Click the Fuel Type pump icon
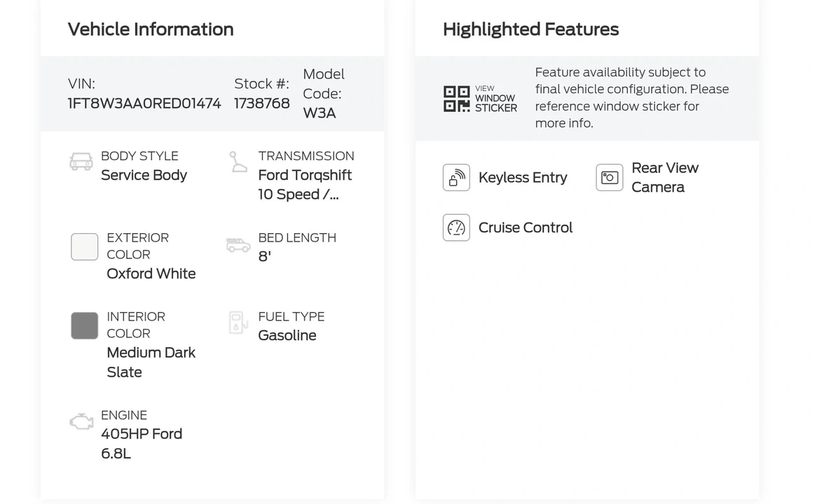Viewport: 817px width, 504px height. click(238, 323)
